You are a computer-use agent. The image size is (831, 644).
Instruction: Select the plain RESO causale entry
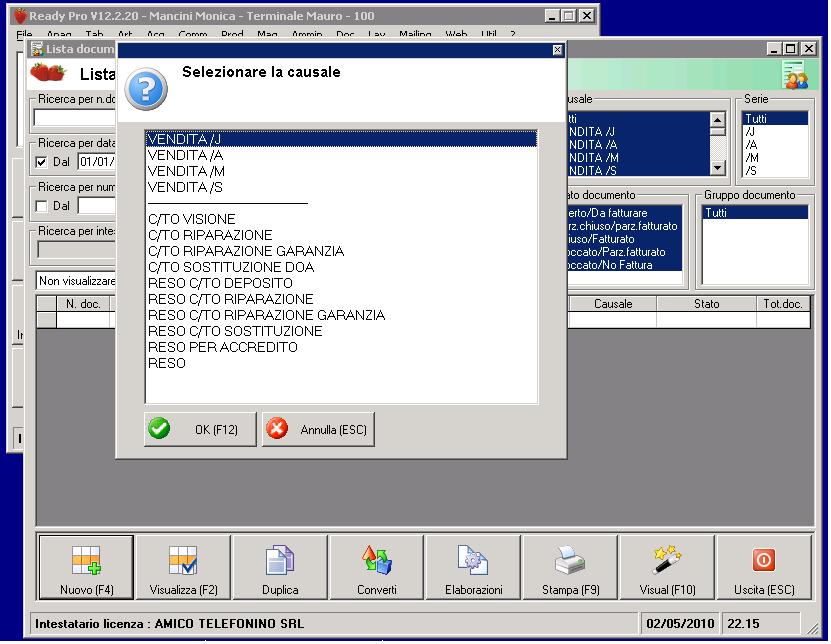click(x=341, y=363)
